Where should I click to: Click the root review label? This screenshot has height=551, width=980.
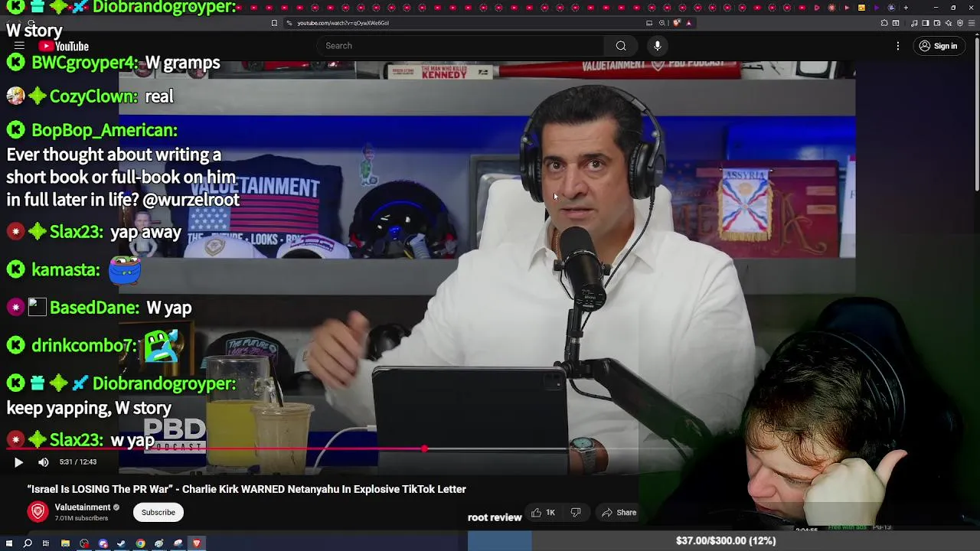coord(495,517)
